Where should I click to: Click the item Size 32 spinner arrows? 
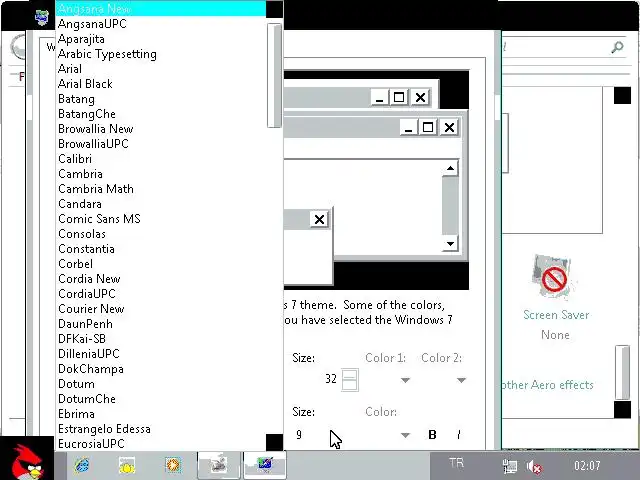click(x=349, y=380)
